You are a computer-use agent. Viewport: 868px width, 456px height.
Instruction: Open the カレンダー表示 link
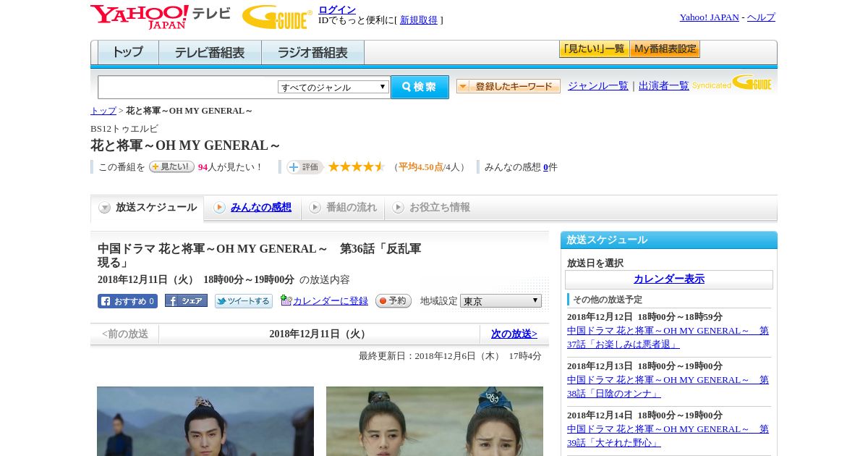(x=669, y=279)
